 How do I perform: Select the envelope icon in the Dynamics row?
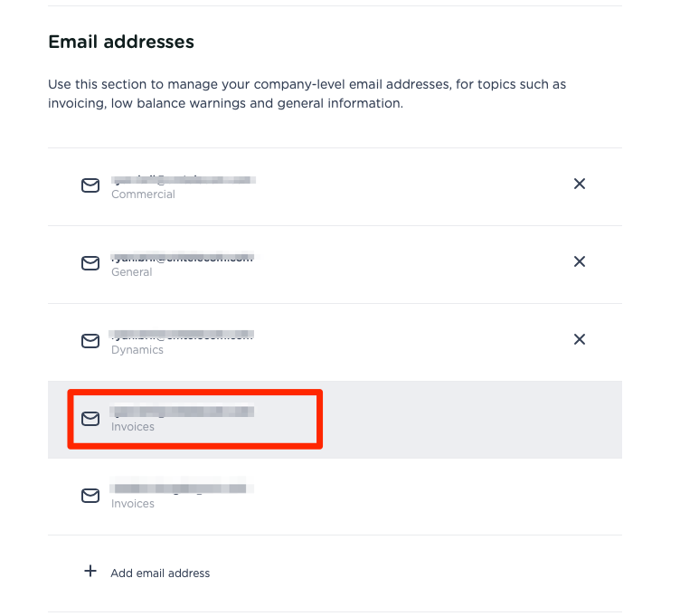coord(90,341)
